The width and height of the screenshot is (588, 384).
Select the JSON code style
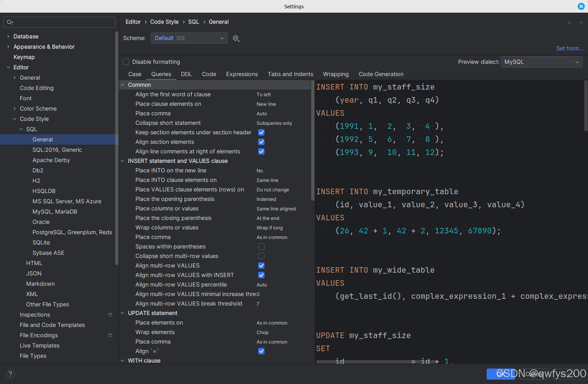pyautogui.click(x=34, y=273)
